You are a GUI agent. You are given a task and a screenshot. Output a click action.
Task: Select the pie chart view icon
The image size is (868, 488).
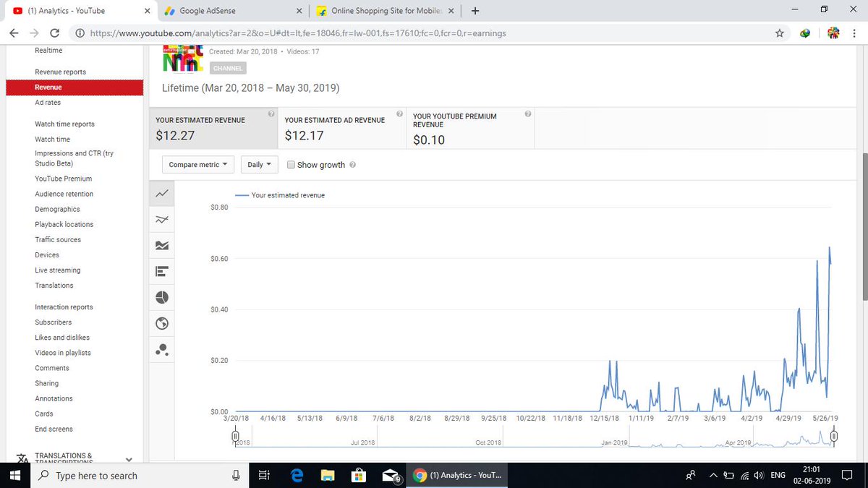[x=162, y=297]
